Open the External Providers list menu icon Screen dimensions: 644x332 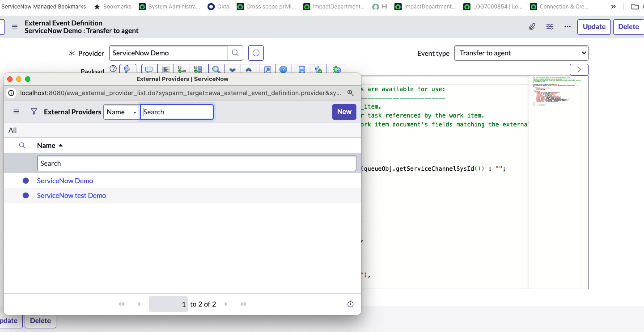(16, 111)
